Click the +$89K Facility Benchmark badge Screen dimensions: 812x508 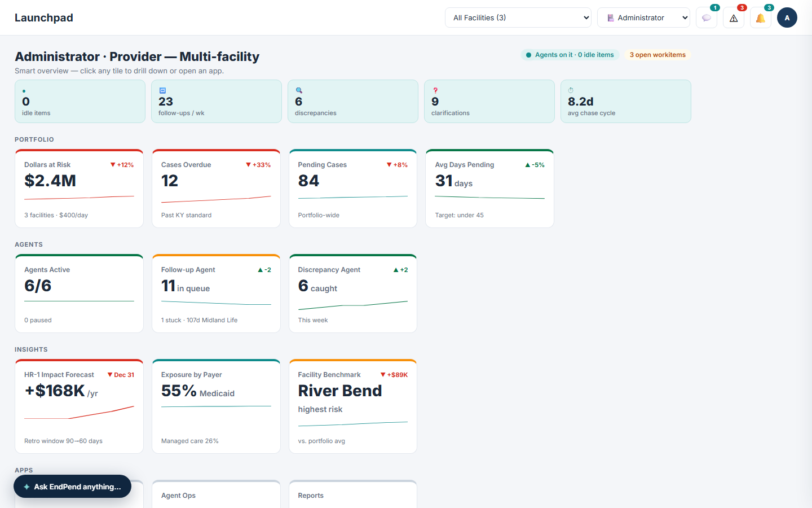click(x=394, y=375)
